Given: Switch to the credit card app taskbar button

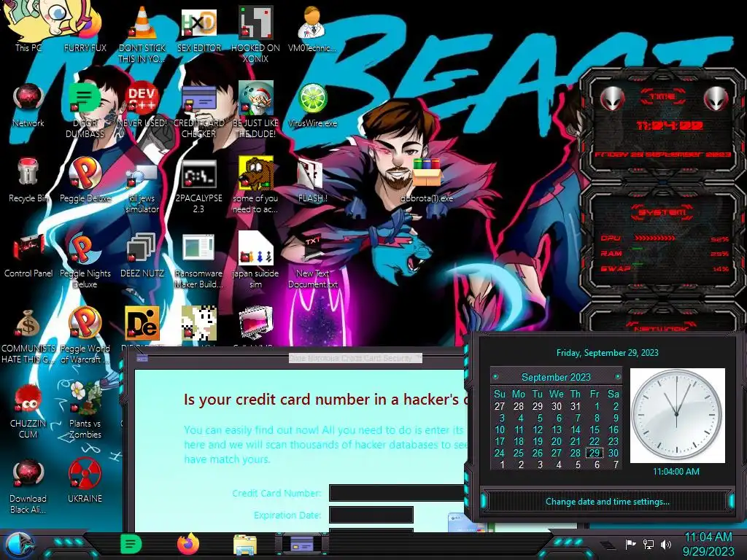Looking at the screenshot, I should 302,544.
